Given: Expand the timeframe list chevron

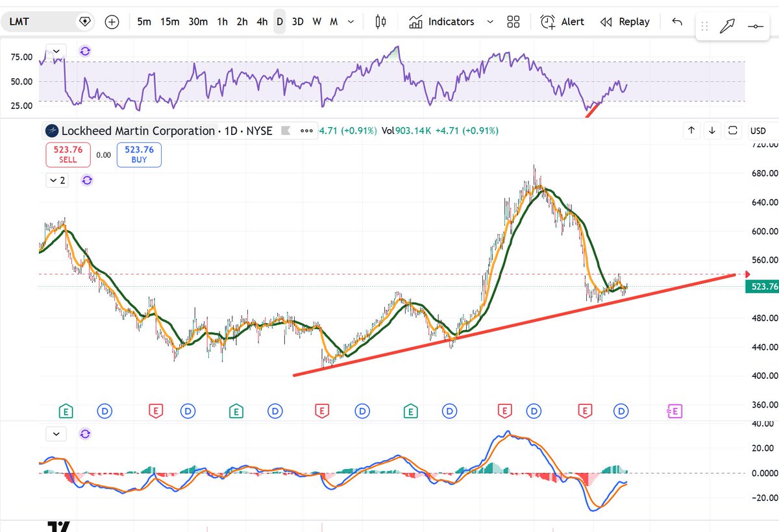Looking at the screenshot, I should click(351, 21).
